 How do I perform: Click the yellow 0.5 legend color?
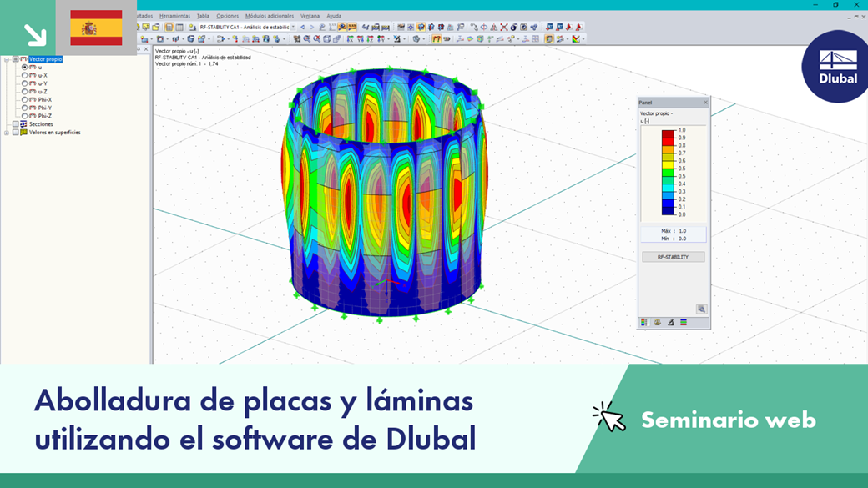click(669, 165)
